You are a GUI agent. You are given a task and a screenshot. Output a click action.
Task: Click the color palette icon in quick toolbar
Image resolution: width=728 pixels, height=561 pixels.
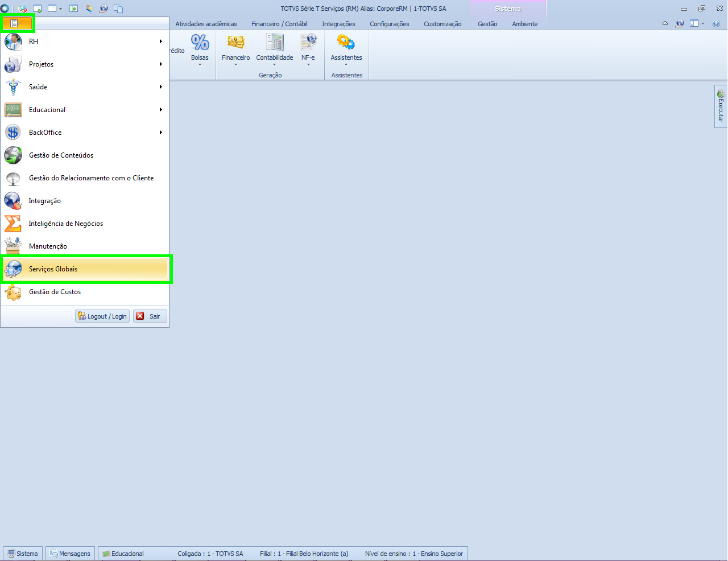pyautogui.click(x=89, y=9)
